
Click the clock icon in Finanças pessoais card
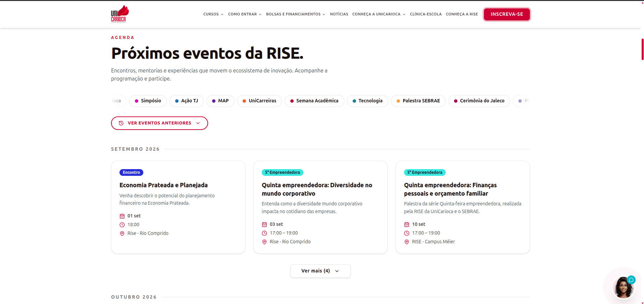click(x=407, y=233)
